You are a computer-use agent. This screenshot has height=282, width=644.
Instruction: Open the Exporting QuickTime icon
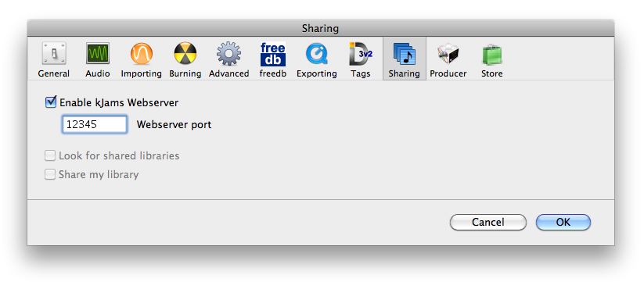317,54
